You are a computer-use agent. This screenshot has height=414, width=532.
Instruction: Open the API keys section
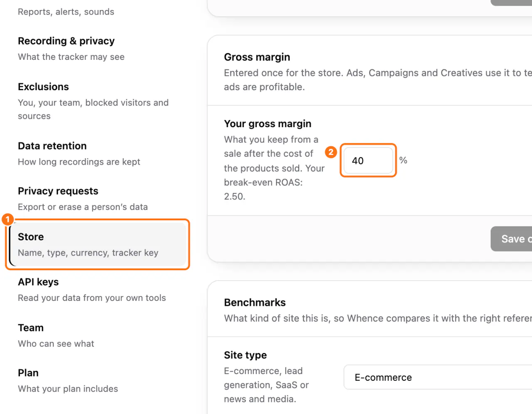pos(98,290)
